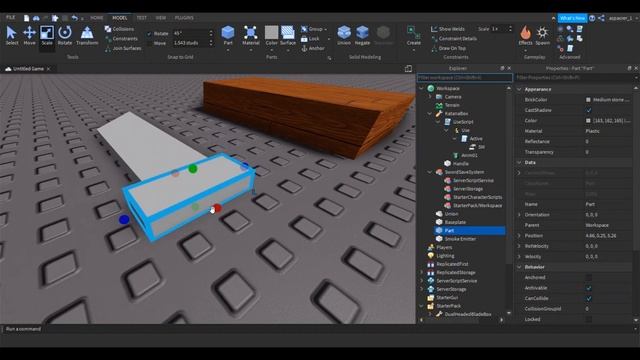Collapse the KatanaBox tree node
Viewport: 640px width, 360px height.
(430, 113)
